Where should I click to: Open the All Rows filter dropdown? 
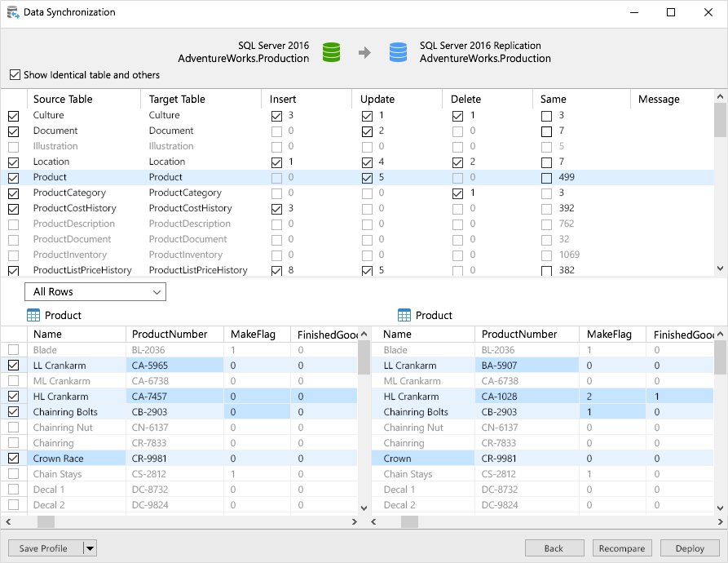click(x=95, y=292)
